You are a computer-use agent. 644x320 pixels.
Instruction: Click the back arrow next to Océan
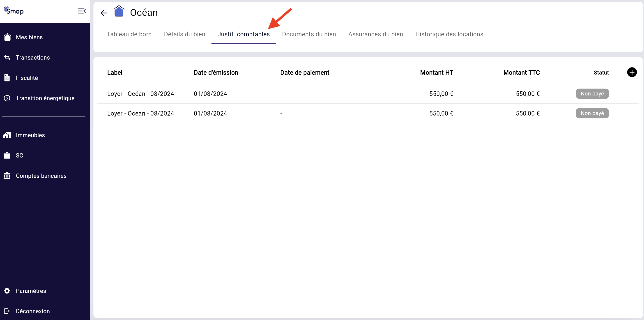104,13
